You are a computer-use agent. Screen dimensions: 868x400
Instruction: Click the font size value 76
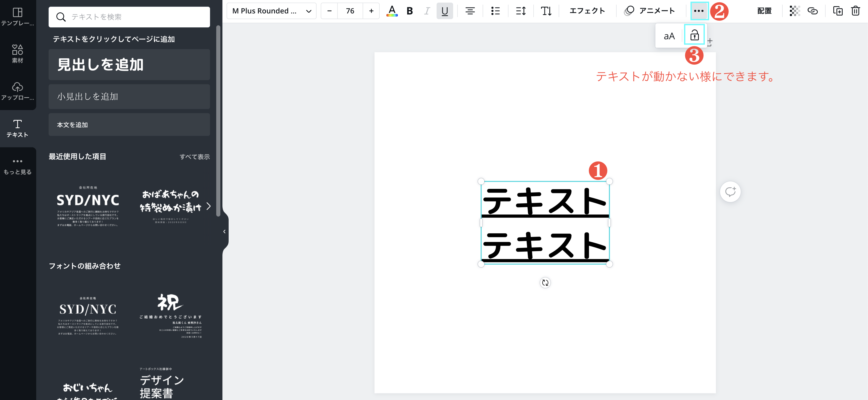click(x=350, y=11)
